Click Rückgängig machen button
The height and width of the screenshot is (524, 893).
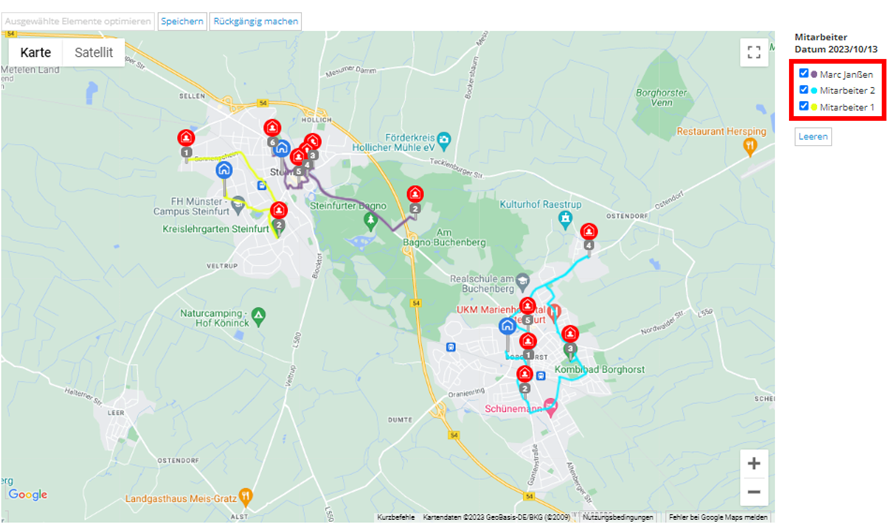tap(256, 21)
